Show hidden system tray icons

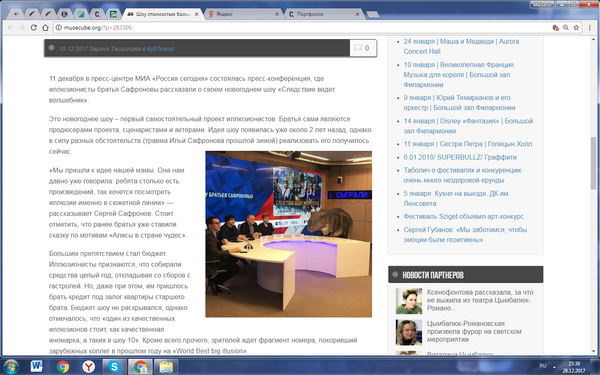click(554, 366)
